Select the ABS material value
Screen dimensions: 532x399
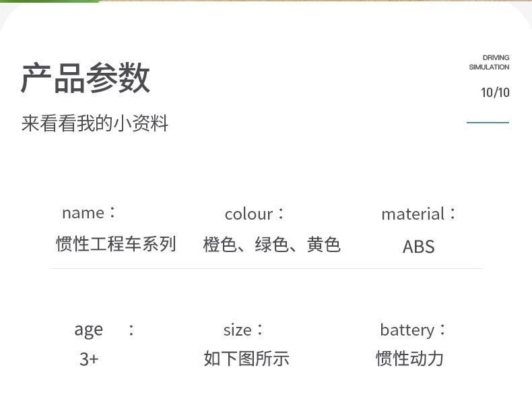[x=418, y=247]
